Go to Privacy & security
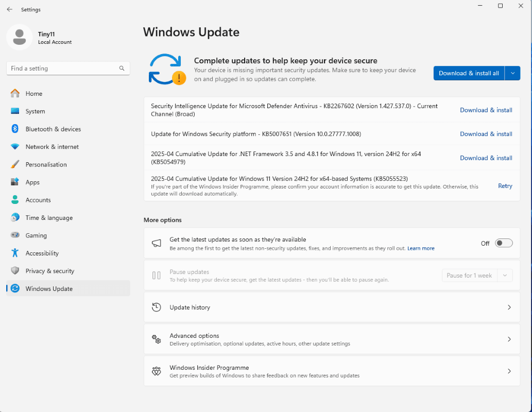This screenshot has width=532, height=412. tap(68, 271)
